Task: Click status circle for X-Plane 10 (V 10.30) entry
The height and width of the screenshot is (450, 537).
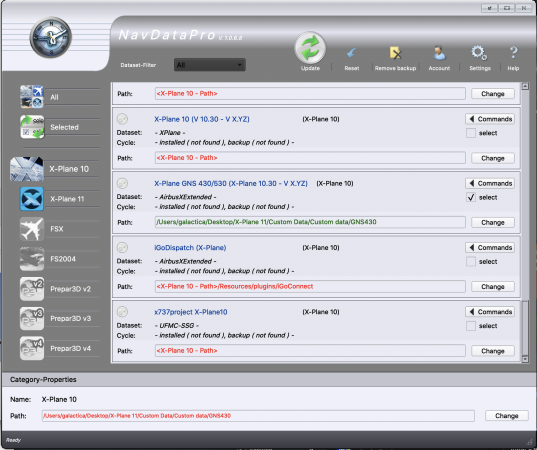Action: pyautogui.click(x=122, y=119)
